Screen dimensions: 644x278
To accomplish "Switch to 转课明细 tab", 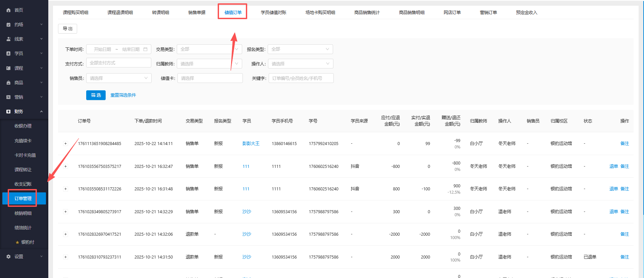I will 161,12.
